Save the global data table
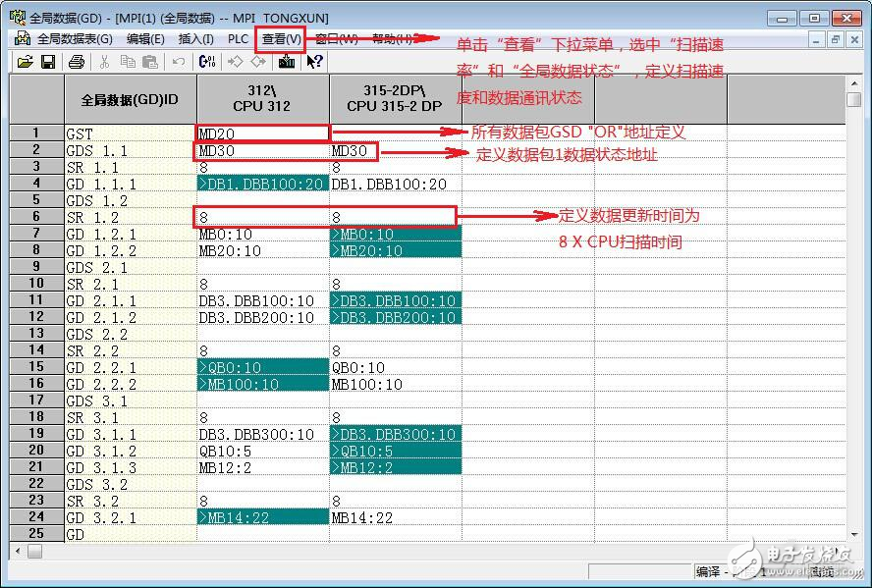 pos(47,62)
